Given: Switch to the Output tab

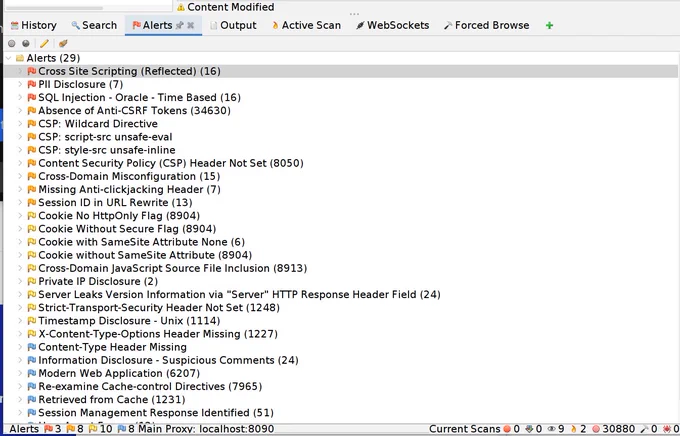Looking at the screenshot, I should (233, 26).
